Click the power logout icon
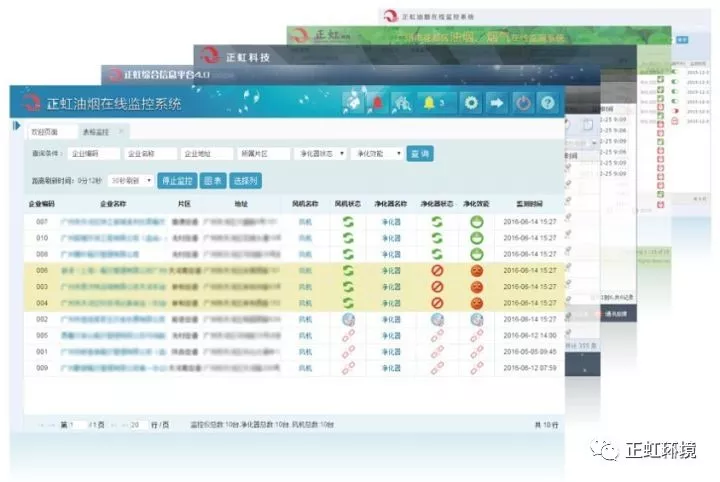 (x=523, y=103)
